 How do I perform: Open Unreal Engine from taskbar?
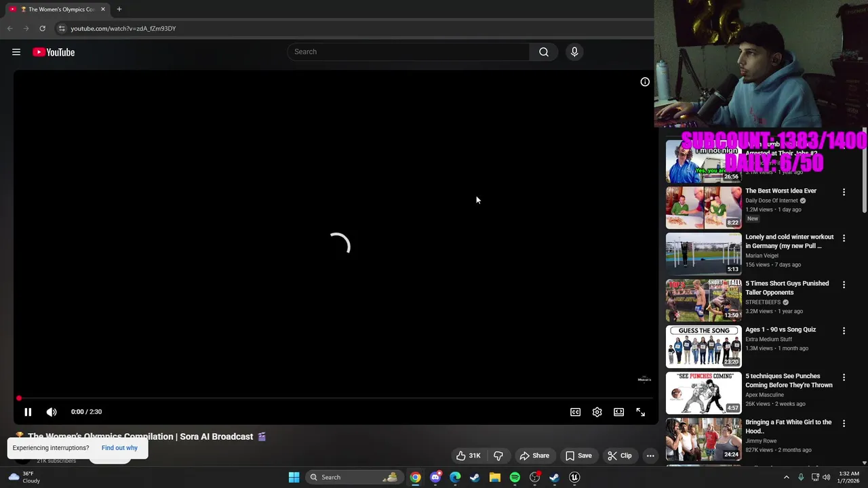[574, 477]
